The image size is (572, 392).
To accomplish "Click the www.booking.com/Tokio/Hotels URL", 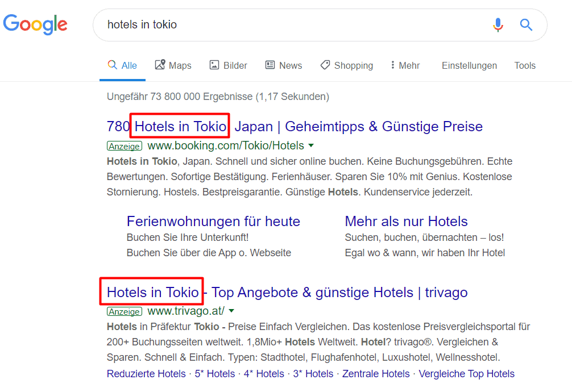I will point(225,145).
